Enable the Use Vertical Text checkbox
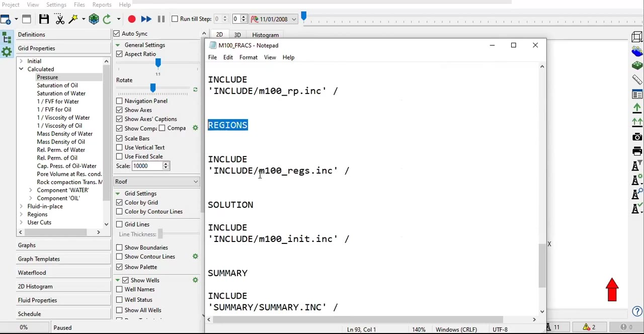 point(119,147)
